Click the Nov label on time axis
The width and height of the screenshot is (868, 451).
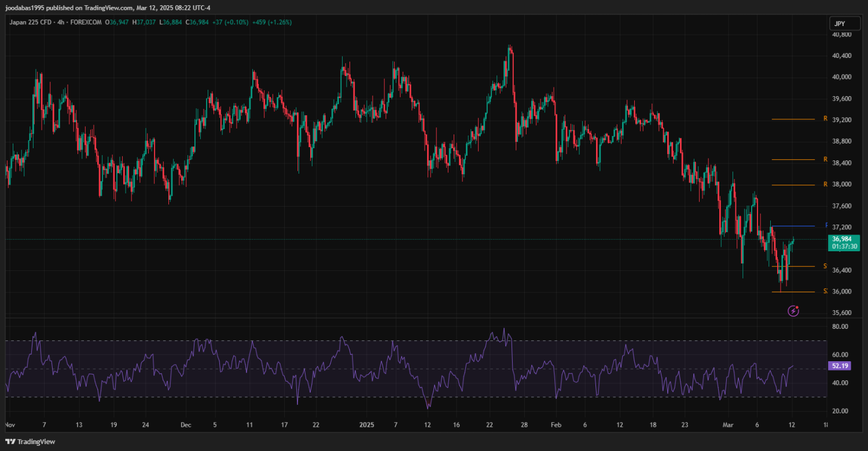[x=9, y=424]
